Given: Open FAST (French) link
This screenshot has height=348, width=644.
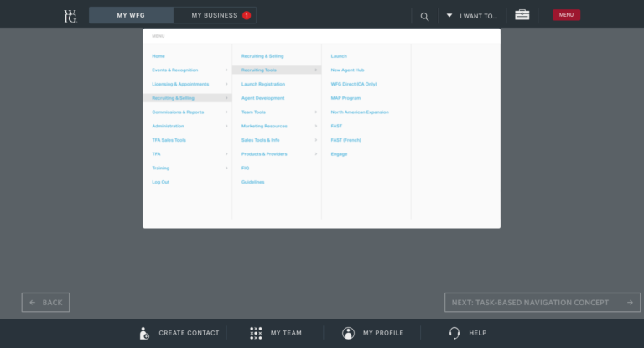Looking at the screenshot, I should tap(345, 140).
